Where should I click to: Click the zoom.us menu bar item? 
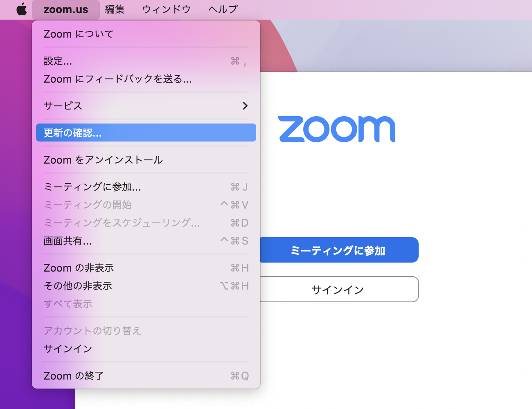click(x=66, y=9)
